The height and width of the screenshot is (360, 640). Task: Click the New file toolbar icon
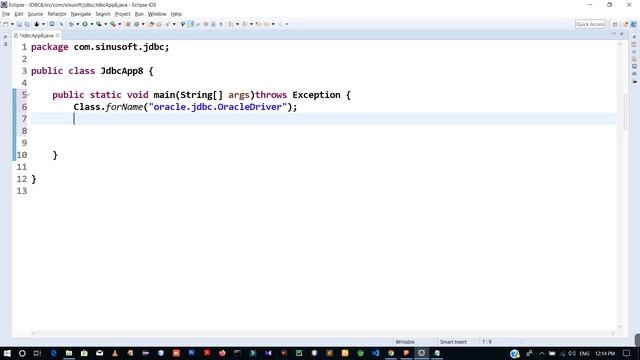5,24
